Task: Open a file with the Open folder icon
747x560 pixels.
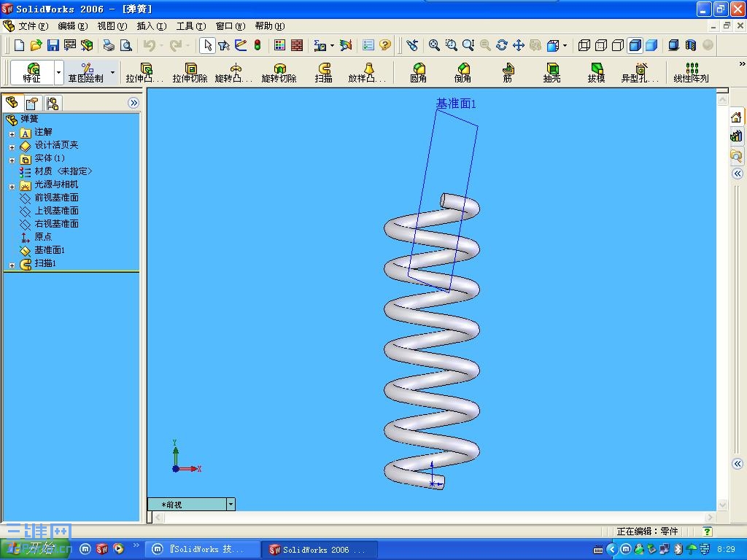Action: point(36,45)
